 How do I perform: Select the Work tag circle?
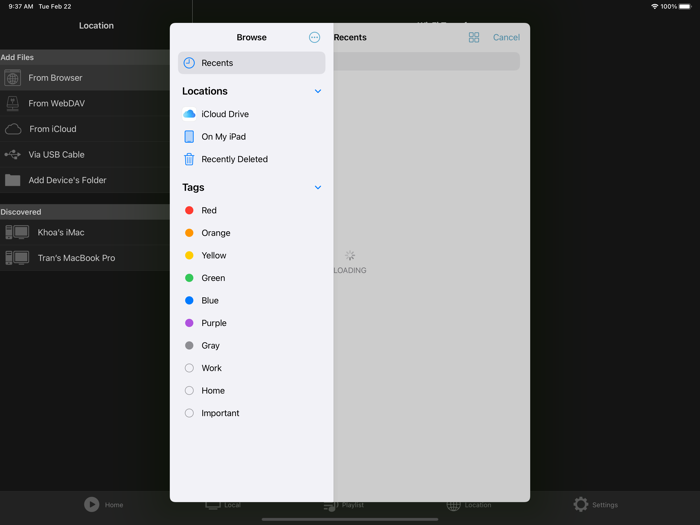point(189,368)
